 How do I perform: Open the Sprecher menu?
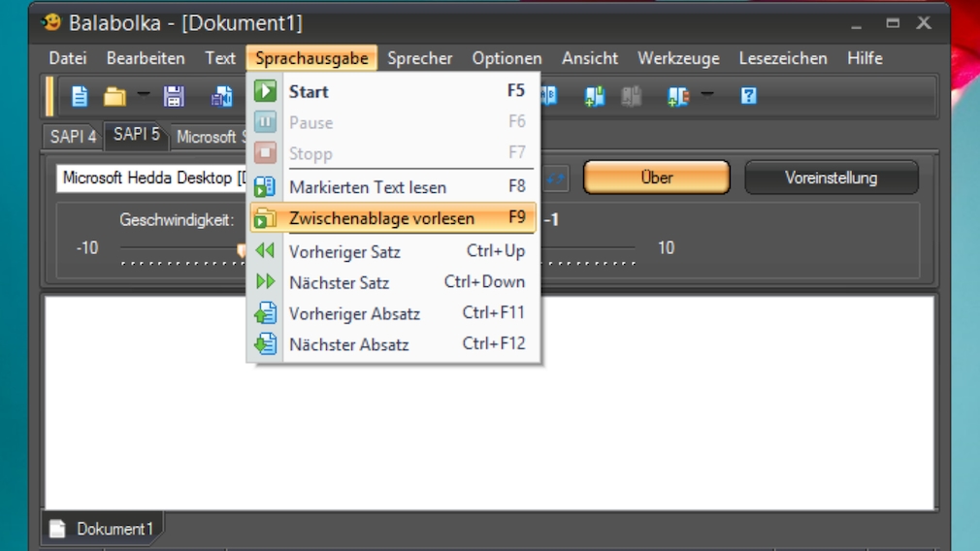pos(419,58)
